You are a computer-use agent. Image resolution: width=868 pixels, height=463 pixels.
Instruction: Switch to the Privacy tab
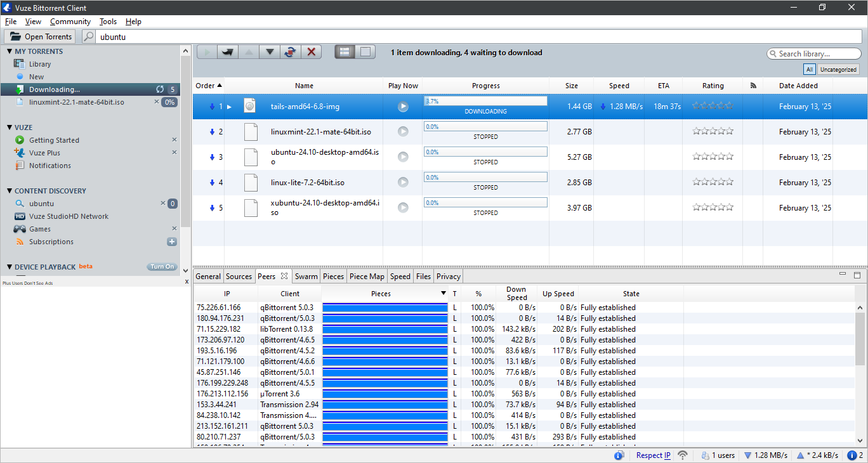449,277
